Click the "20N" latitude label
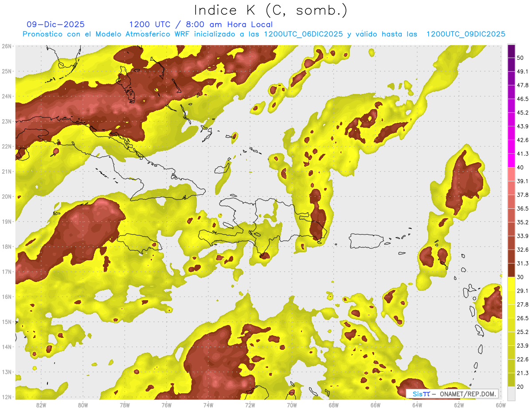This screenshot has width=532, height=411. click(x=7, y=196)
